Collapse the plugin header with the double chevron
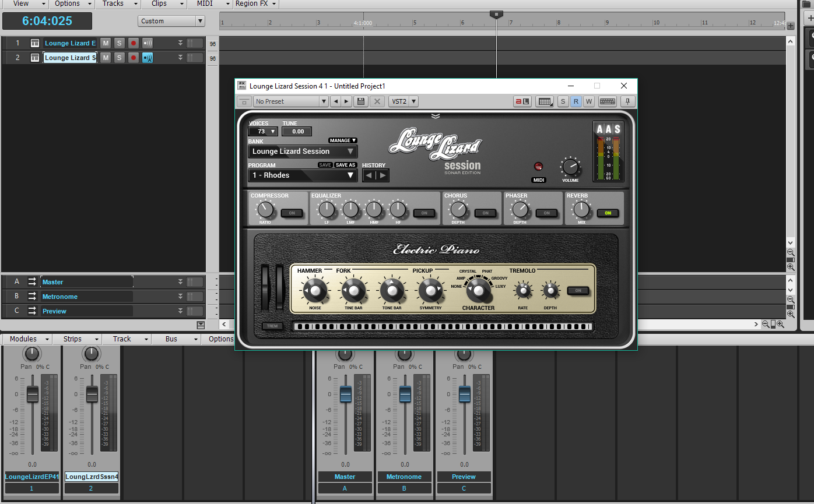The width and height of the screenshot is (814, 504). click(436, 116)
